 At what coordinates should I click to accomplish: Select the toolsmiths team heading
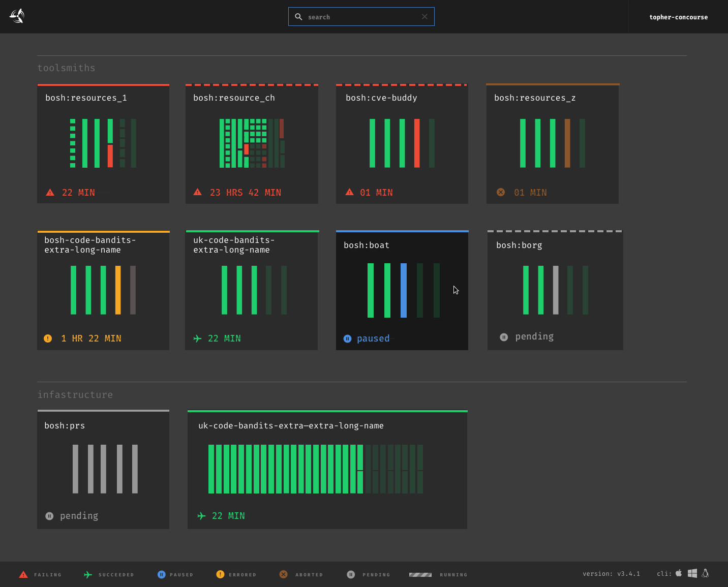66,68
